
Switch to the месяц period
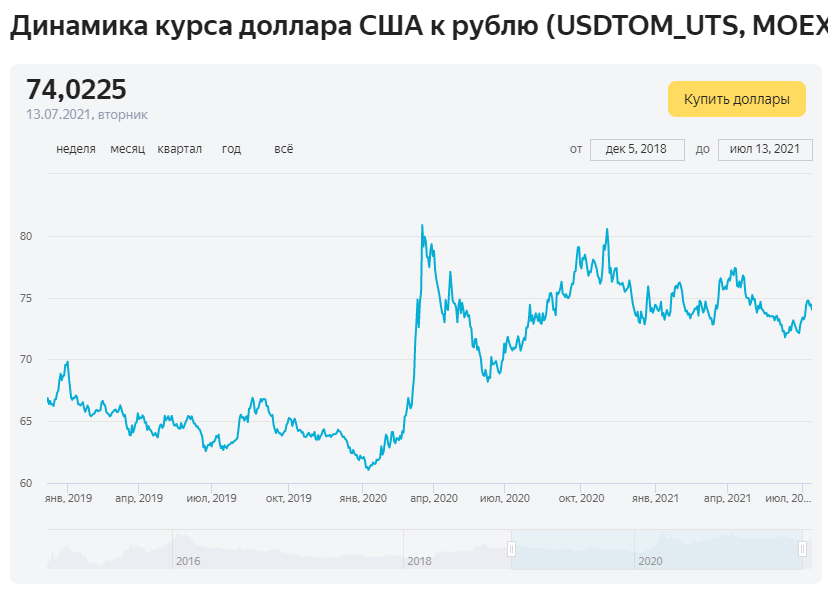[x=127, y=149]
